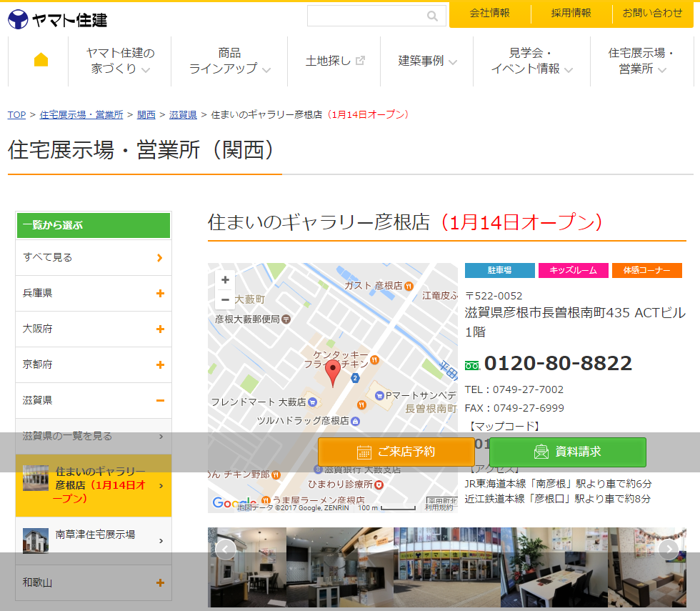The width and height of the screenshot is (700, 611).
Task: Click the search magnifier icon
Action: (x=432, y=16)
